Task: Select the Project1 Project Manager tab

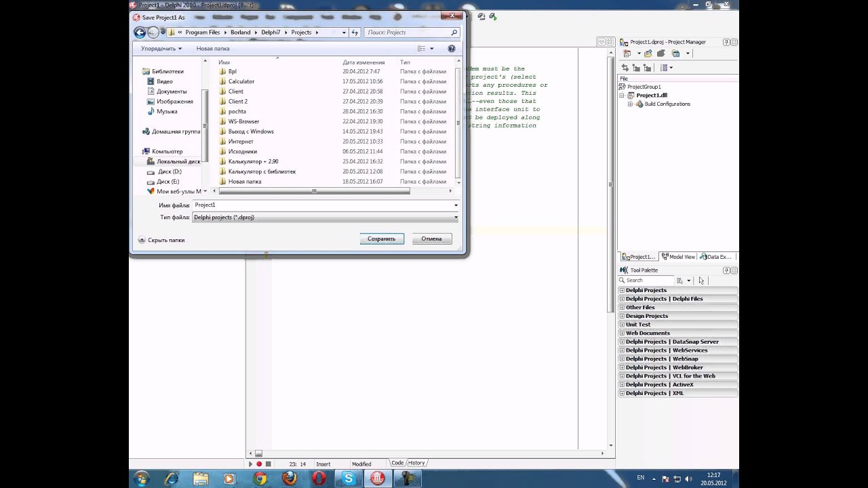Action: [639, 257]
